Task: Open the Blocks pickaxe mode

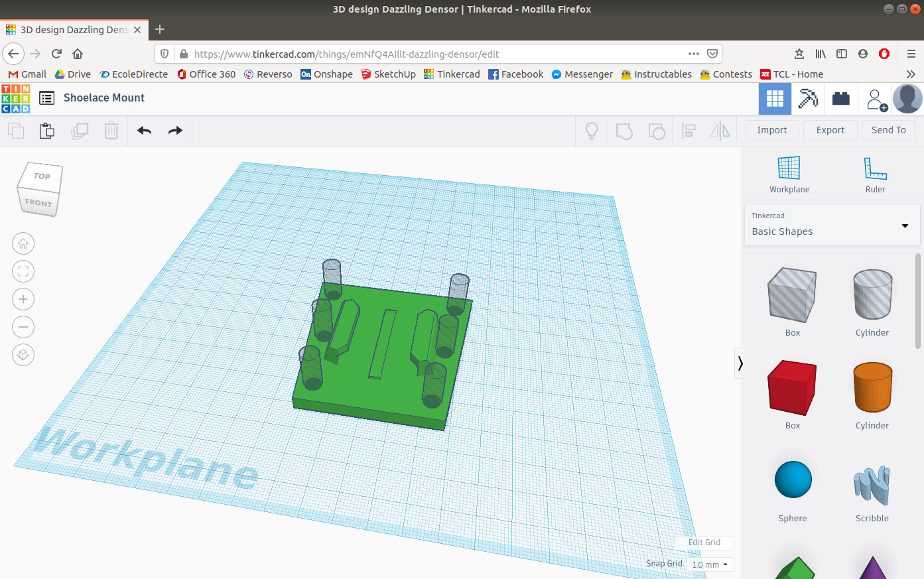Action: pos(808,99)
